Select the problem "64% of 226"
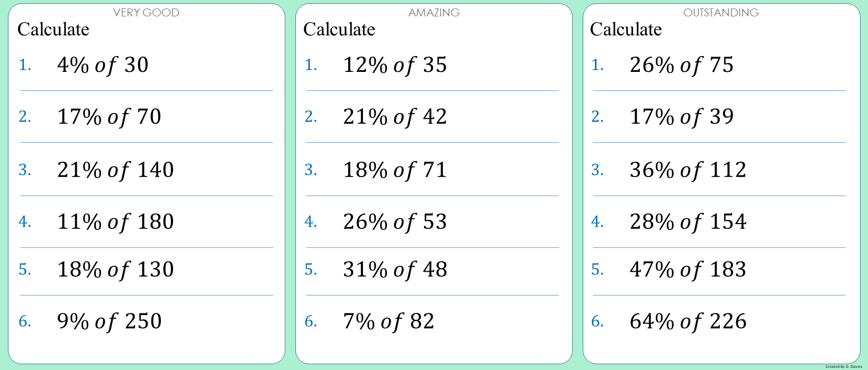This screenshot has width=868, height=370. coord(688,321)
